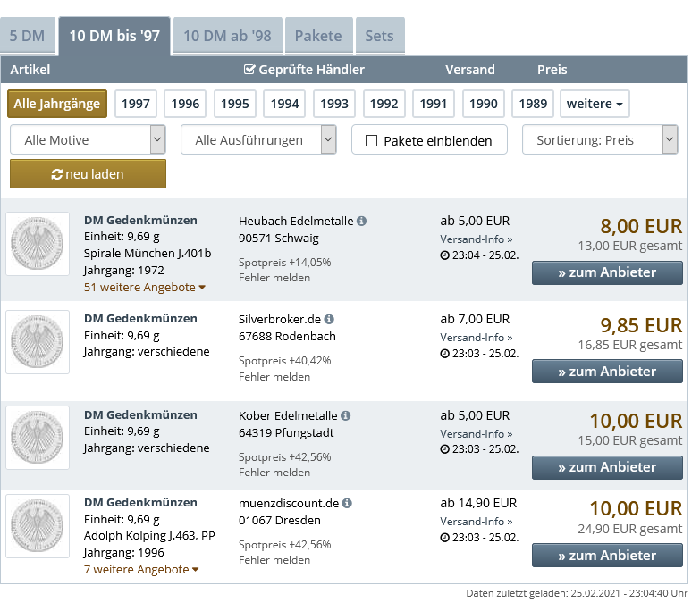Switch to the '5 DM' tab
This screenshot has height=611, width=700.
click(x=27, y=37)
